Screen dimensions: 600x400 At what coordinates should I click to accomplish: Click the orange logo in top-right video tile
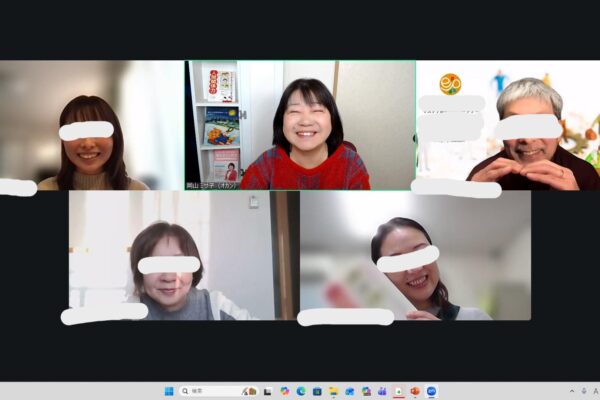pyautogui.click(x=450, y=85)
